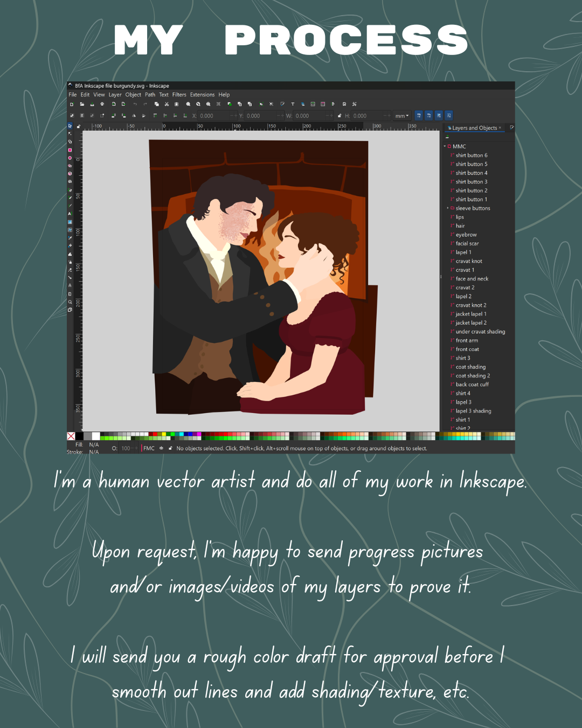Toggle current layer visibility in status bar
582x728 pixels.
click(x=161, y=448)
